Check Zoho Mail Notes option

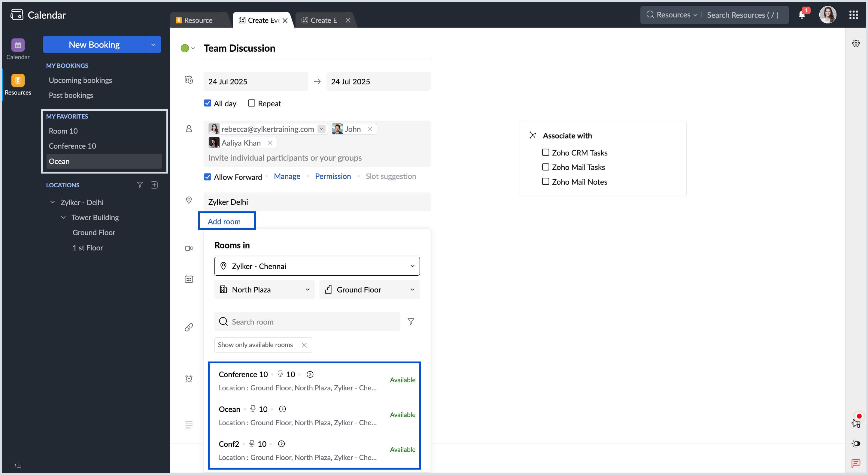coord(545,181)
